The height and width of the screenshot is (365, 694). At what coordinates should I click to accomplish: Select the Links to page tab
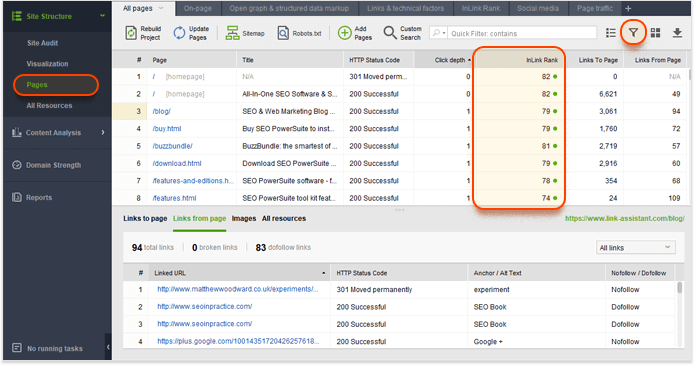[x=145, y=219]
